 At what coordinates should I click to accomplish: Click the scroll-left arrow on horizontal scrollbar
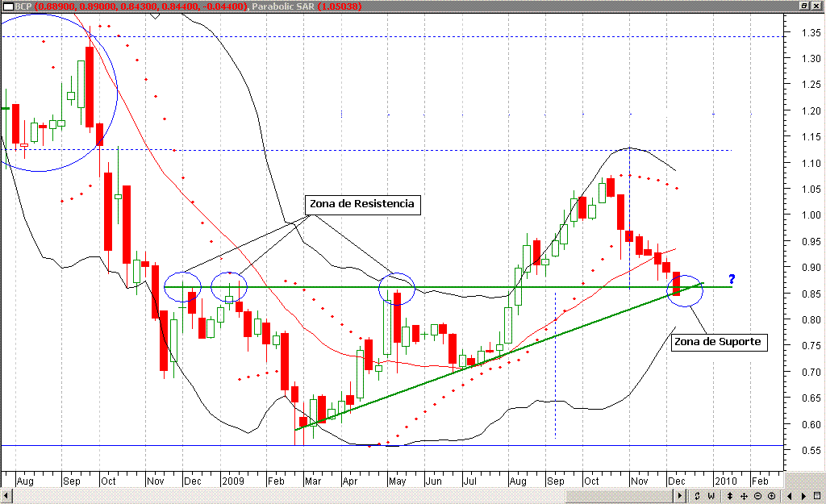coord(6,496)
